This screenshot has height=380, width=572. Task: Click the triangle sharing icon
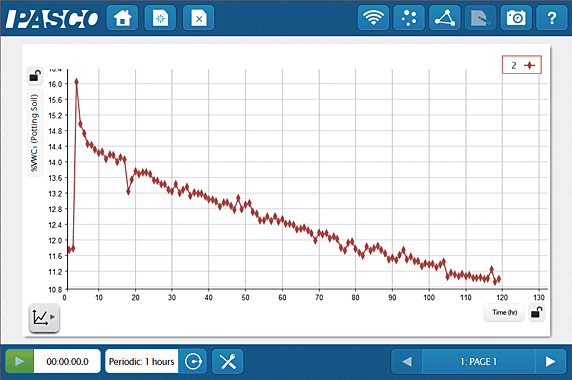[445, 18]
